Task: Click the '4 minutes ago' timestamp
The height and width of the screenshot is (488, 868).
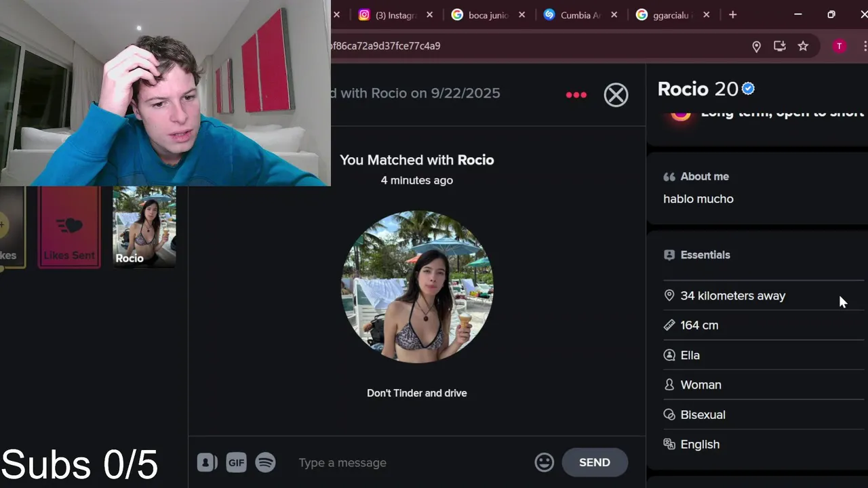Action: [x=417, y=180]
